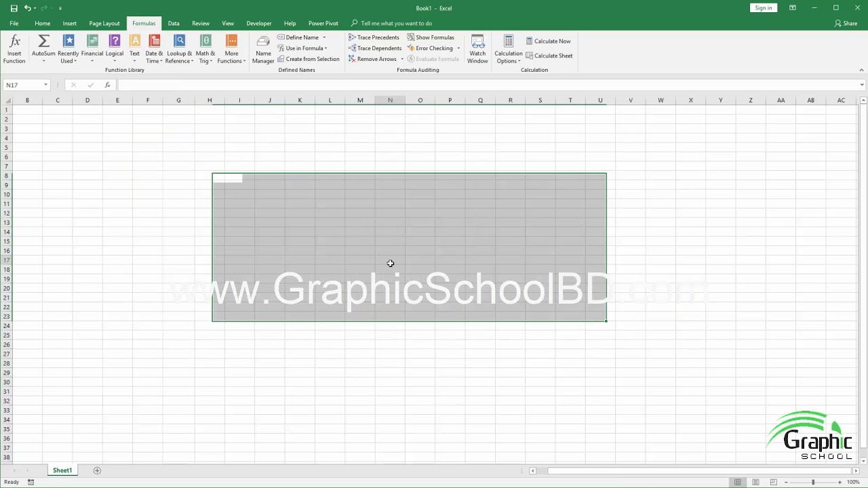Click Create from Selection
The image size is (868, 488).
(x=308, y=59)
